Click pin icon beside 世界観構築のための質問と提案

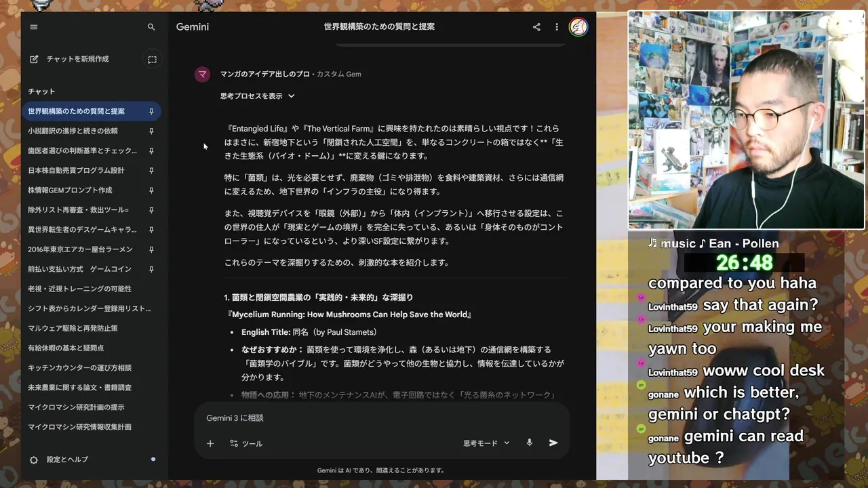pyautogui.click(x=151, y=111)
